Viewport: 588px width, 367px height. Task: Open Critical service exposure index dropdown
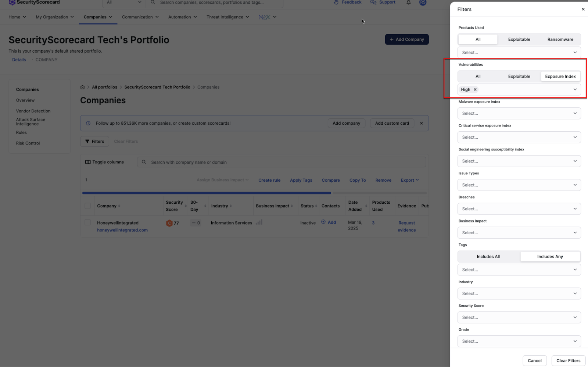coord(519,137)
